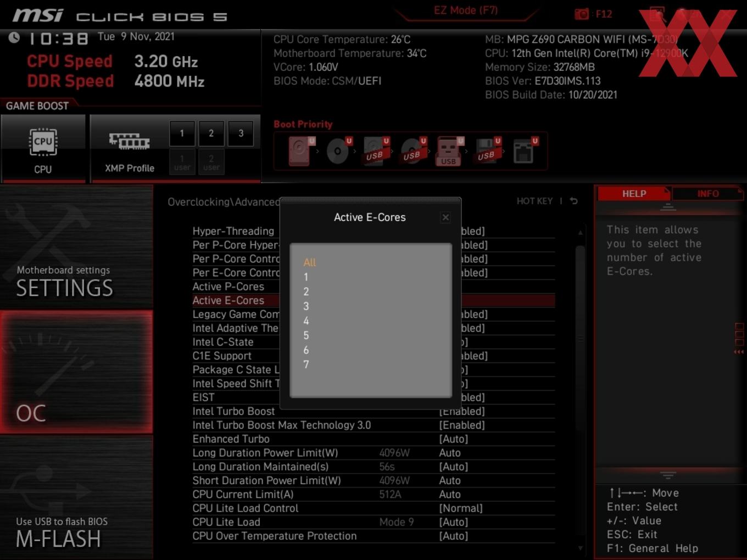Click the HOT KEY label
The image size is (747, 560).
[x=534, y=201]
